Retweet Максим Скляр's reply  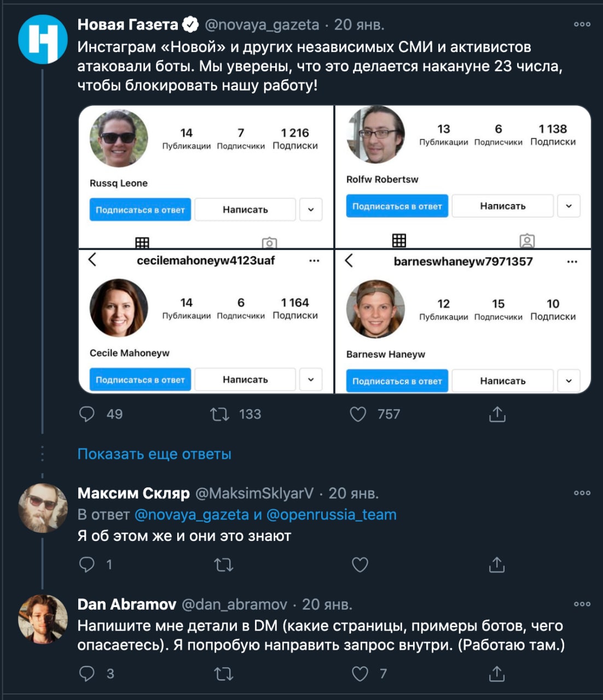click(x=223, y=564)
